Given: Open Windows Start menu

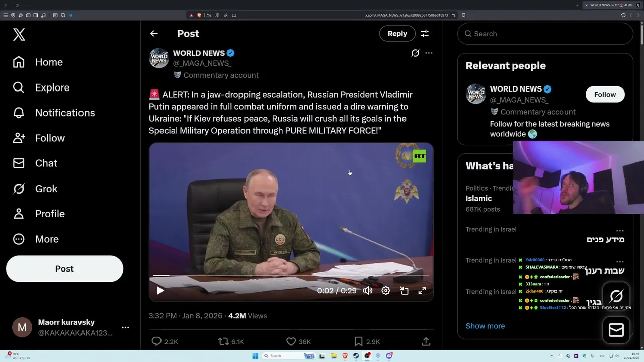Looking at the screenshot, I should click(255, 356).
